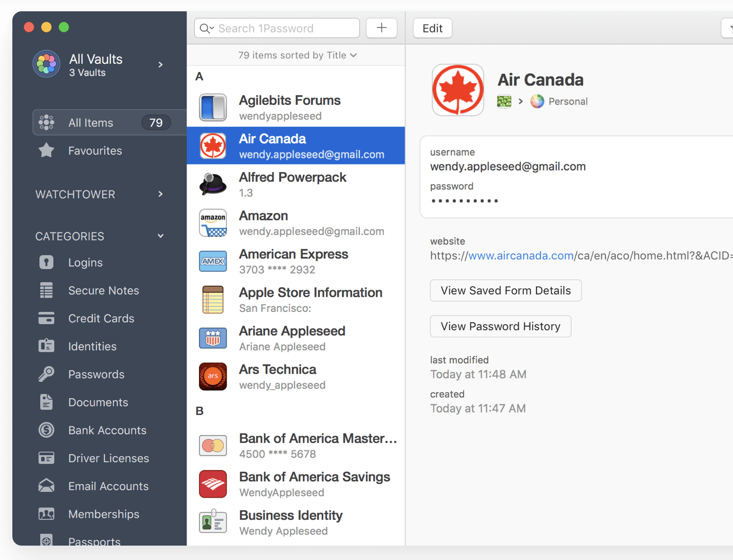Click the plus button to add item
The width and height of the screenshot is (733, 560).
381,28
